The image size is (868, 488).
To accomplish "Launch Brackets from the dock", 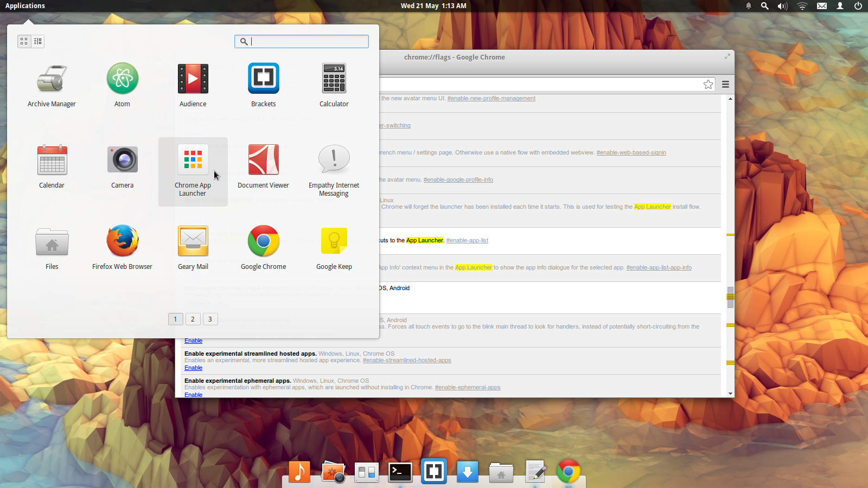I will [433, 471].
